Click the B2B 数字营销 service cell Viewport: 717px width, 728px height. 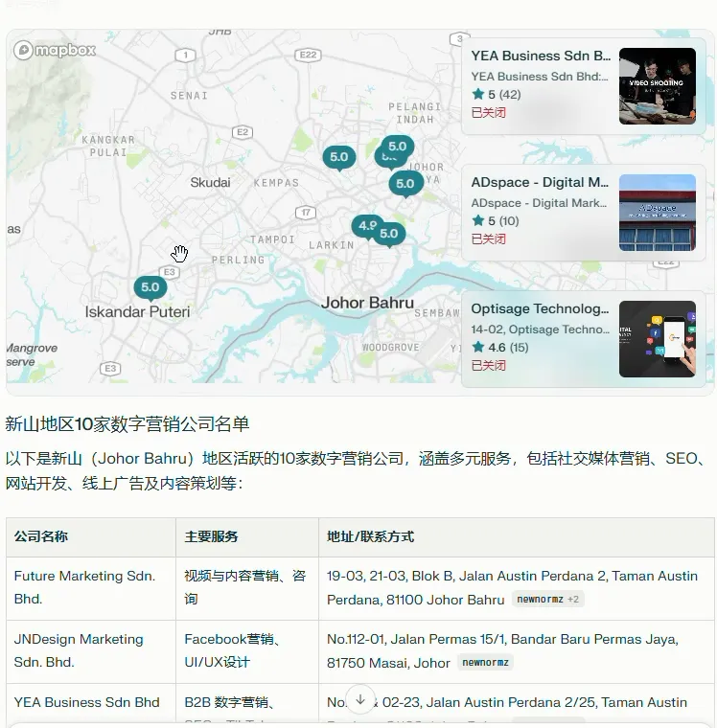click(247, 702)
